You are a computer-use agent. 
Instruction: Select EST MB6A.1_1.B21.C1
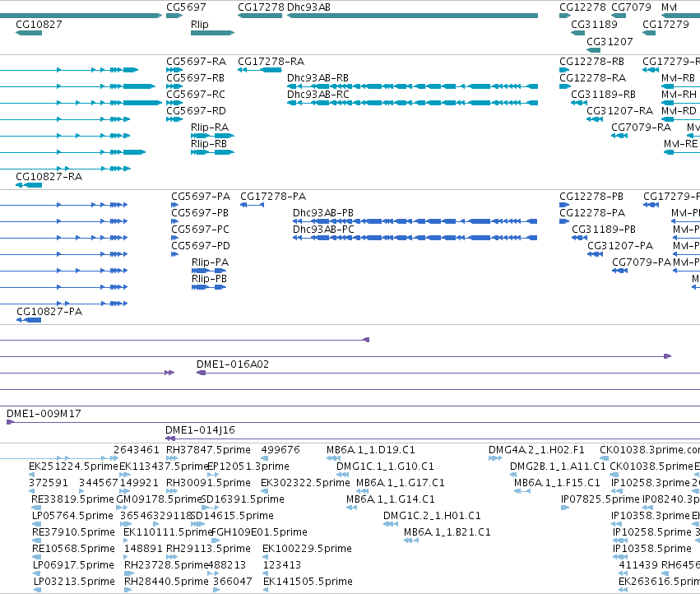click(x=411, y=541)
